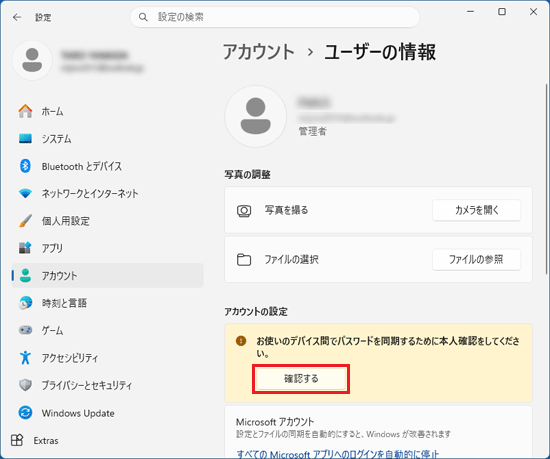Open the アプリ category
Viewport: 550px width, 459px height.
107,248
